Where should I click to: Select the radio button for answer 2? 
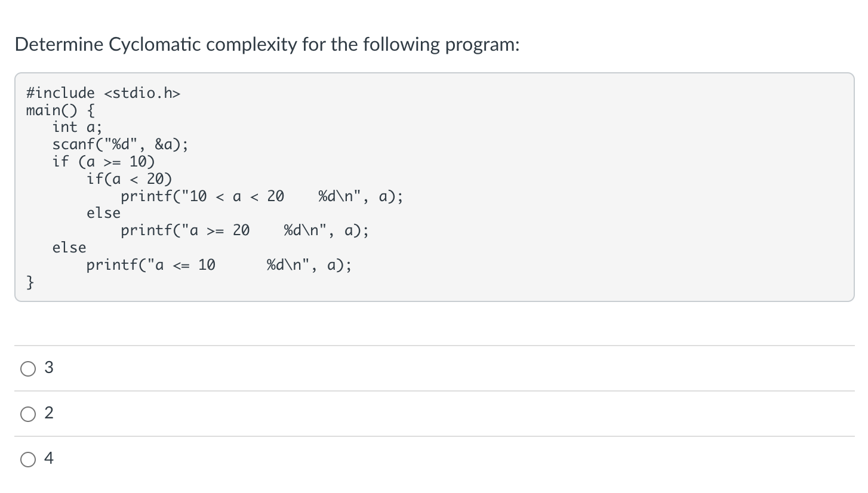(27, 412)
